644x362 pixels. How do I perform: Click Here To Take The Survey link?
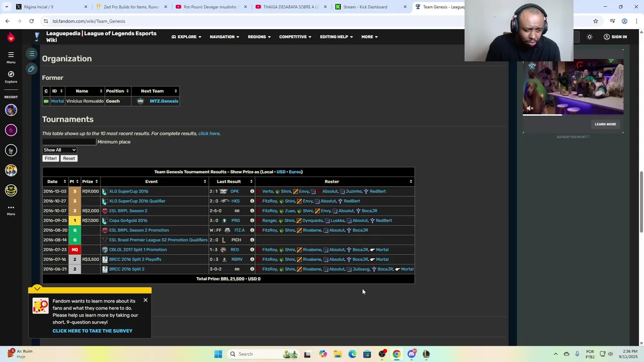tap(93, 331)
